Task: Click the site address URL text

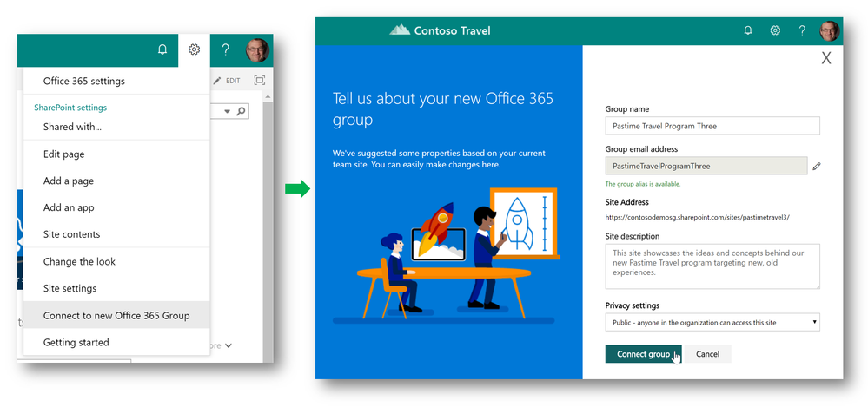Action: click(698, 217)
